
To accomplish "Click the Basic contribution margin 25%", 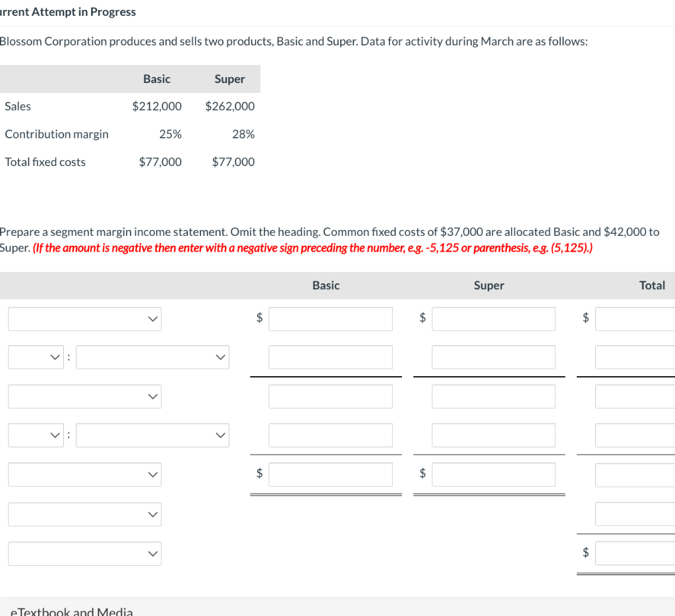I will 171,134.
